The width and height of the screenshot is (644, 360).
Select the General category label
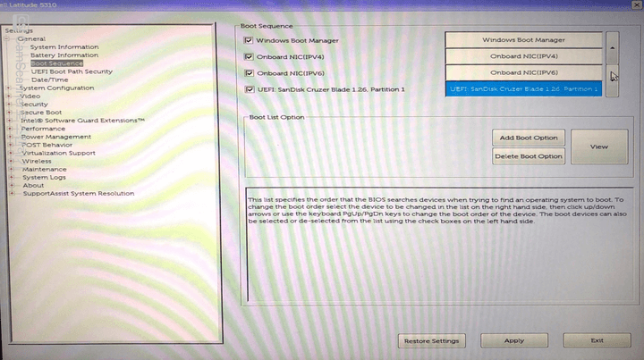click(31, 38)
